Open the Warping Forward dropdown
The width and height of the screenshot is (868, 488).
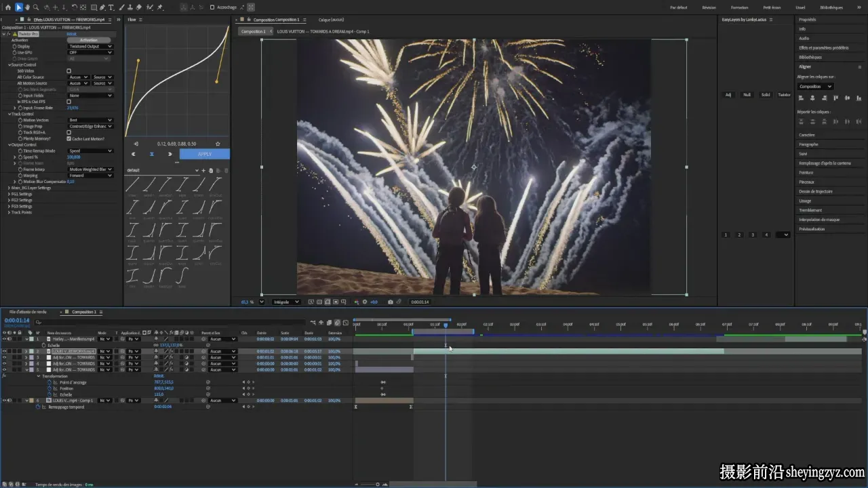(x=90, y=176)
